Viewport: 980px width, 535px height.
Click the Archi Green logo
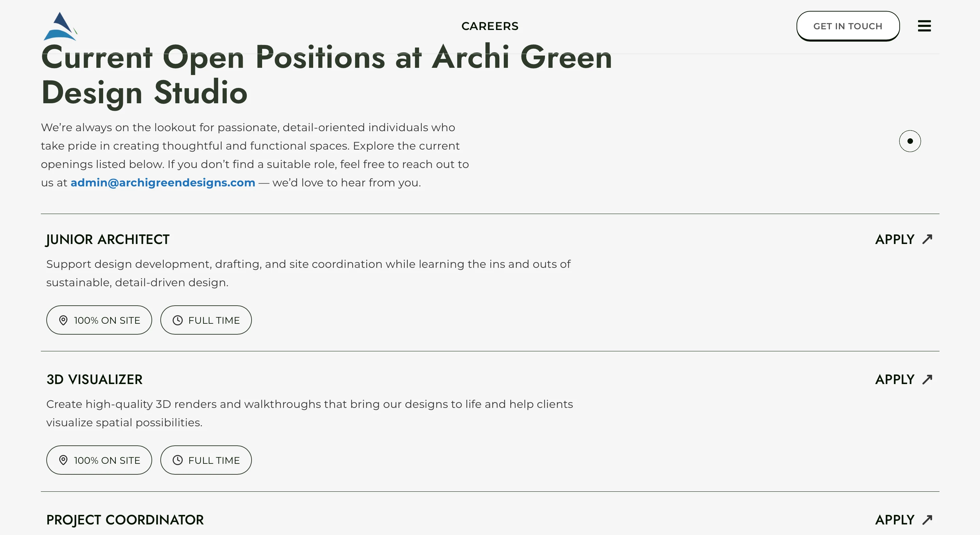tap(60, 26)
